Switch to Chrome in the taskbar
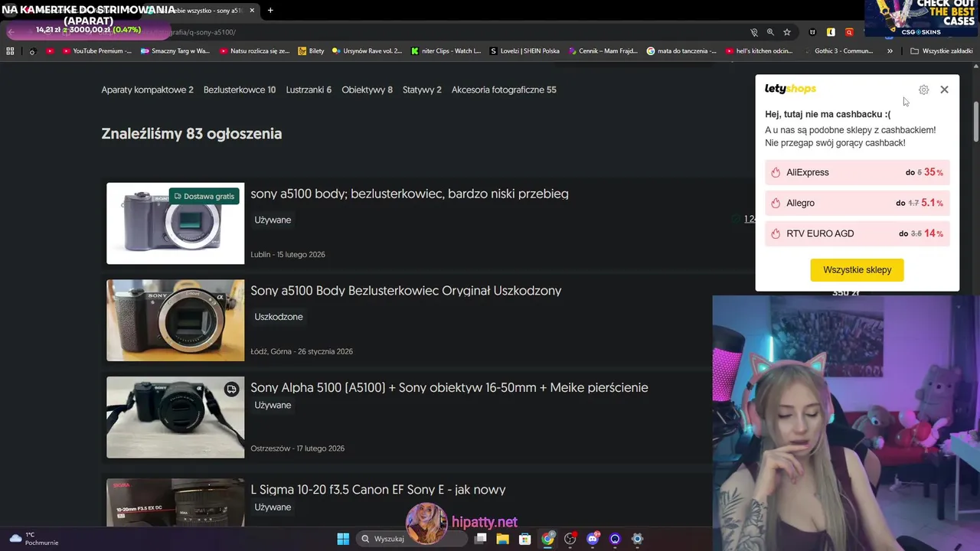Image resolution: width=980 pixels, height=551 pixels. 547,539
